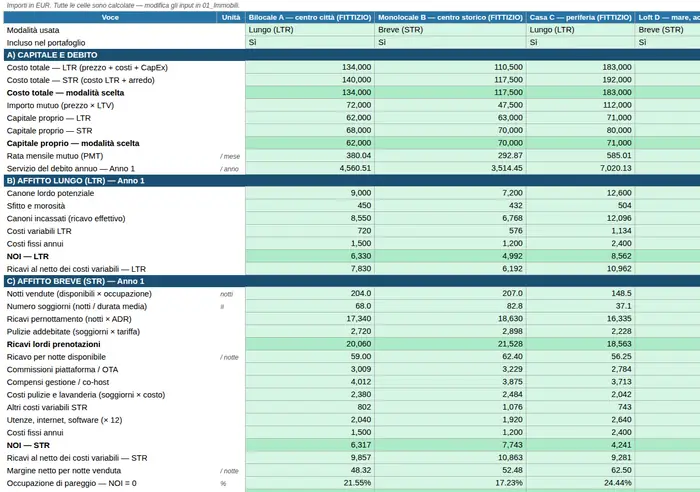
Task: Click value 585.01 in Rata mensile row
Action: tap(619, 155)
